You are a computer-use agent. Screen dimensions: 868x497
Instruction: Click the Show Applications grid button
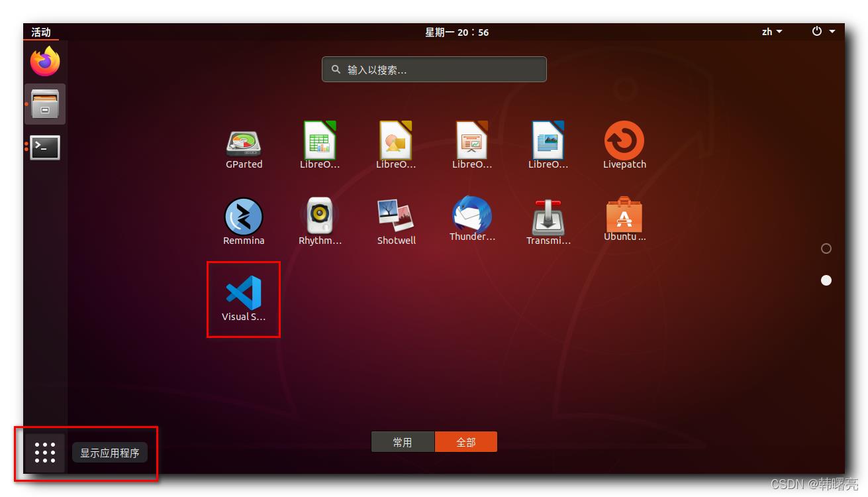tap(45, 453)
